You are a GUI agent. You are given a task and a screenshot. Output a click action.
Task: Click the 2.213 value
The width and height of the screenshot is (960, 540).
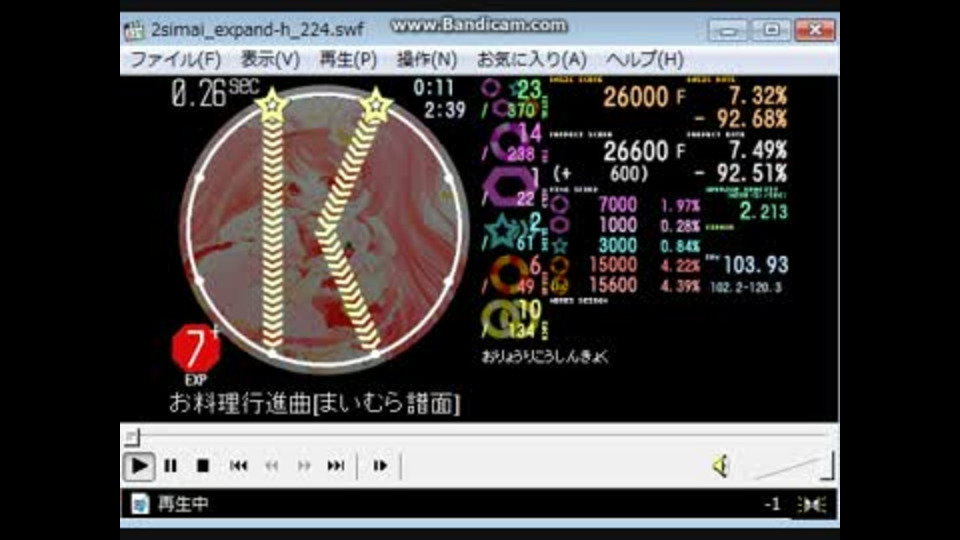763,211
